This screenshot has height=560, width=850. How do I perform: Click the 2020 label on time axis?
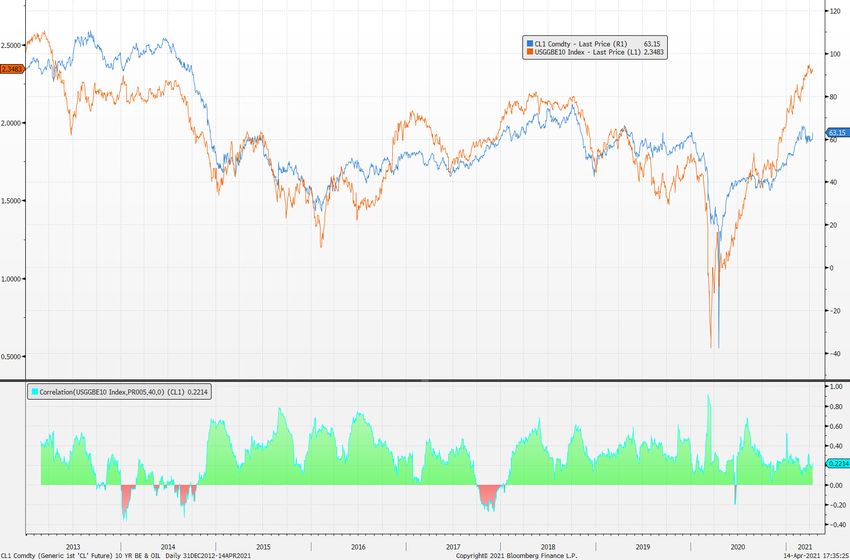point(738,546)
